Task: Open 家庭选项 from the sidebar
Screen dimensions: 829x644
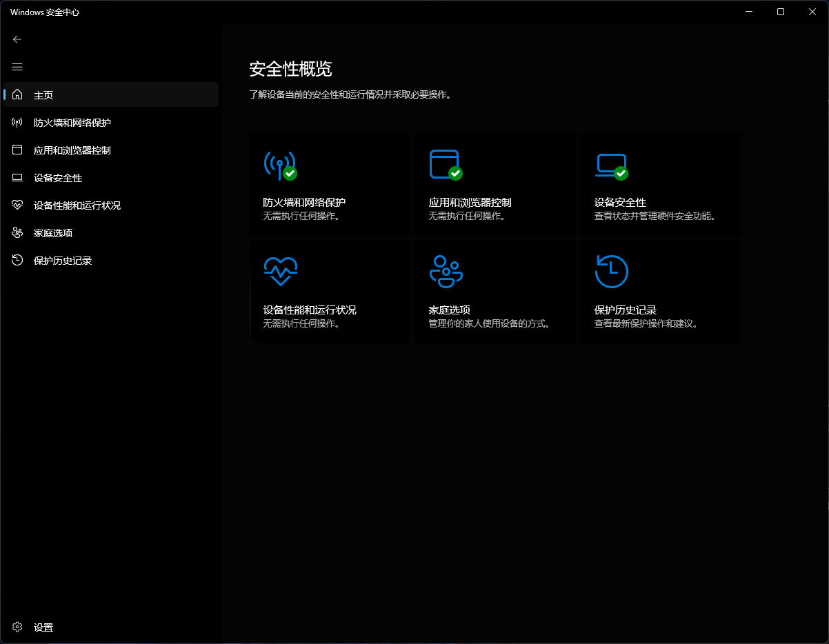Action: [x=111, y=232]
